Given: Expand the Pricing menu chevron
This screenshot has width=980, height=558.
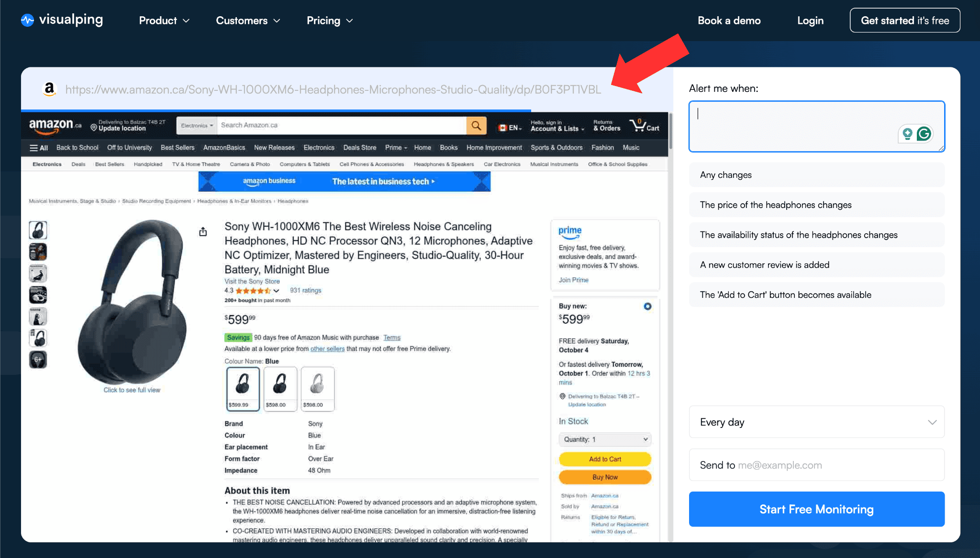Looking at the screenshot, I should 350,21.
